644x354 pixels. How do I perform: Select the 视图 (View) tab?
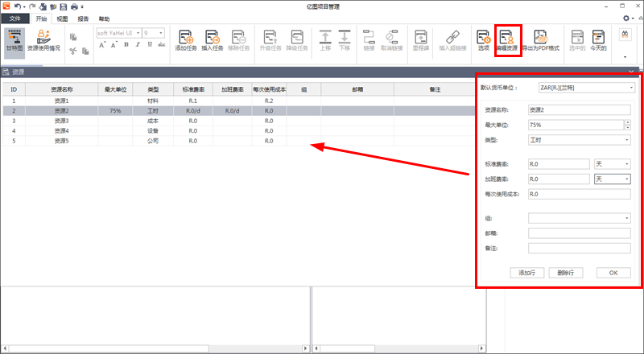62,19
